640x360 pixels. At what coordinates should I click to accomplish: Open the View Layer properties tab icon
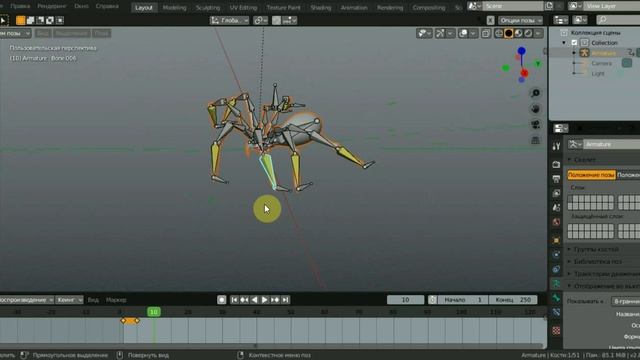(556, 193)
